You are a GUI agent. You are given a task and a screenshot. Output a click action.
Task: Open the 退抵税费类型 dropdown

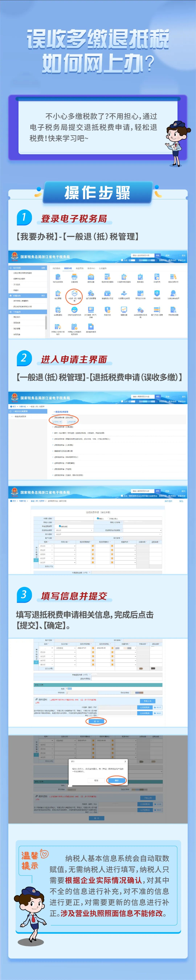74,530
